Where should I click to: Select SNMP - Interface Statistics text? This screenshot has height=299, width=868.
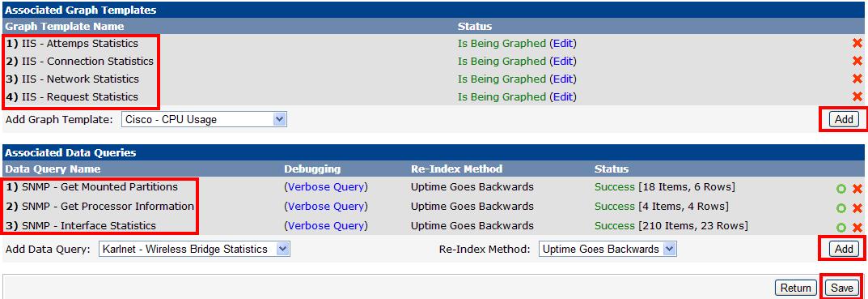pyautogui.click(x=89, y=226)
